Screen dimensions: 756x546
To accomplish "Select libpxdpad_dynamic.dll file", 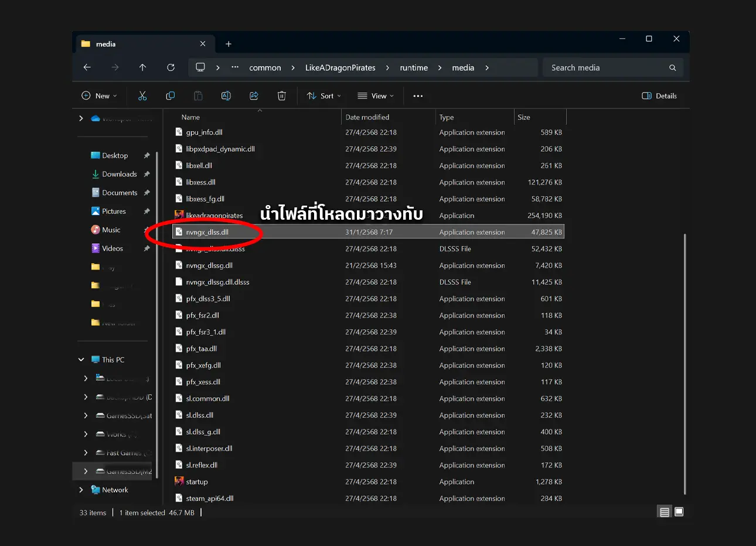I will click(x=220, y=149).
